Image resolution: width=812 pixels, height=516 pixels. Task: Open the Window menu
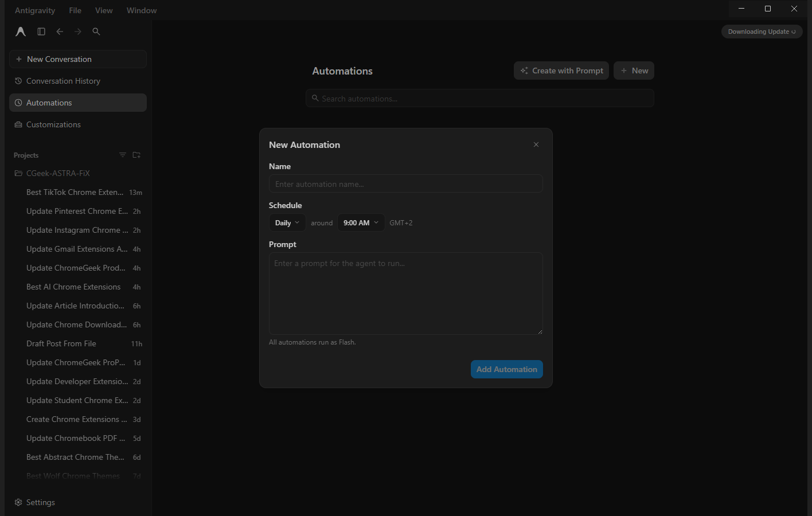142,10
